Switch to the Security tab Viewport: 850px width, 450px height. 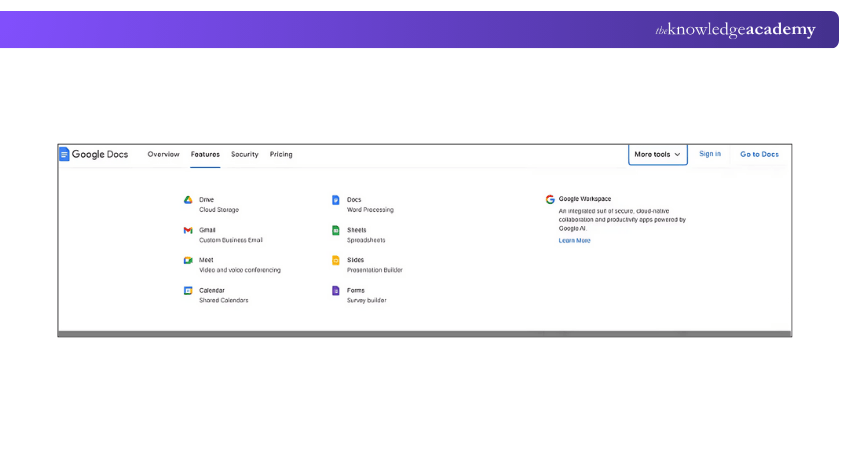pos(244,155)
